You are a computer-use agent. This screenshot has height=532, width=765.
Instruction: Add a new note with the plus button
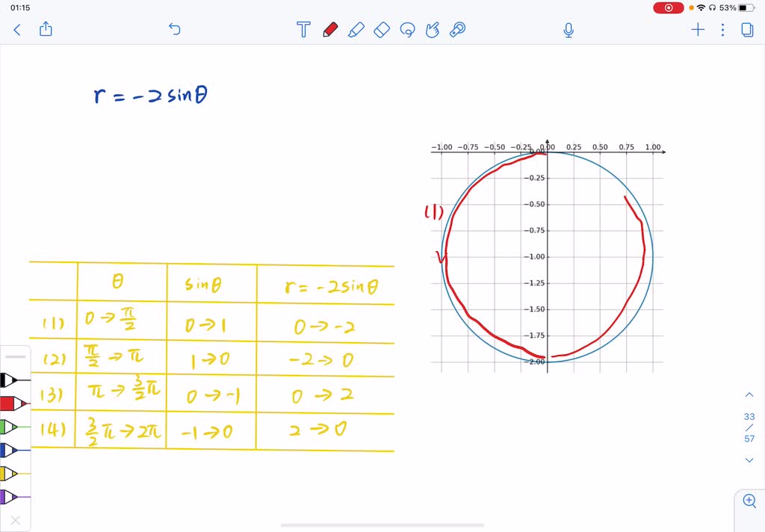(x=697, y=30)
